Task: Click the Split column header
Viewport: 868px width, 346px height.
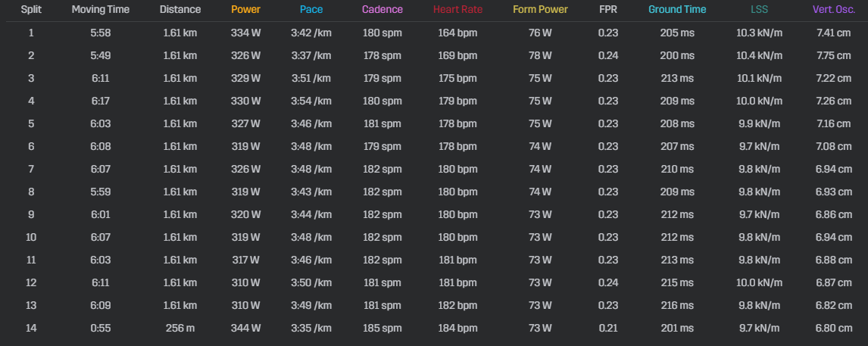Action: tap(31, 9)
